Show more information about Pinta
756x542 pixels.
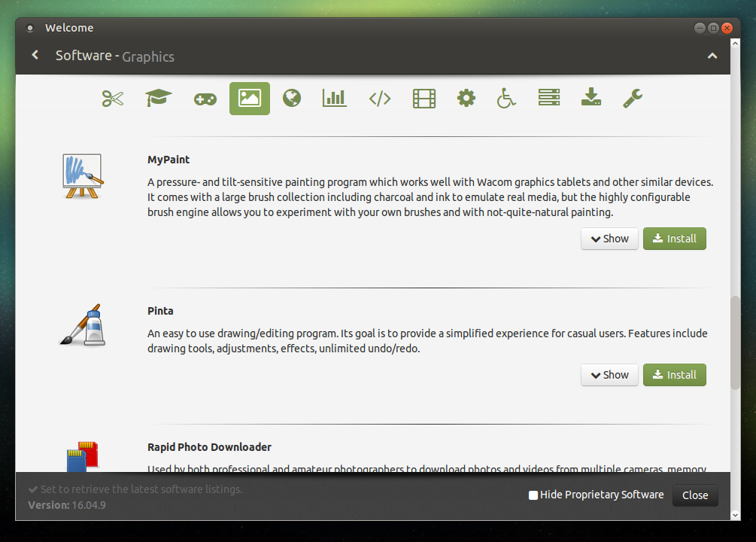pyautogui.click(x=609, y=375)
